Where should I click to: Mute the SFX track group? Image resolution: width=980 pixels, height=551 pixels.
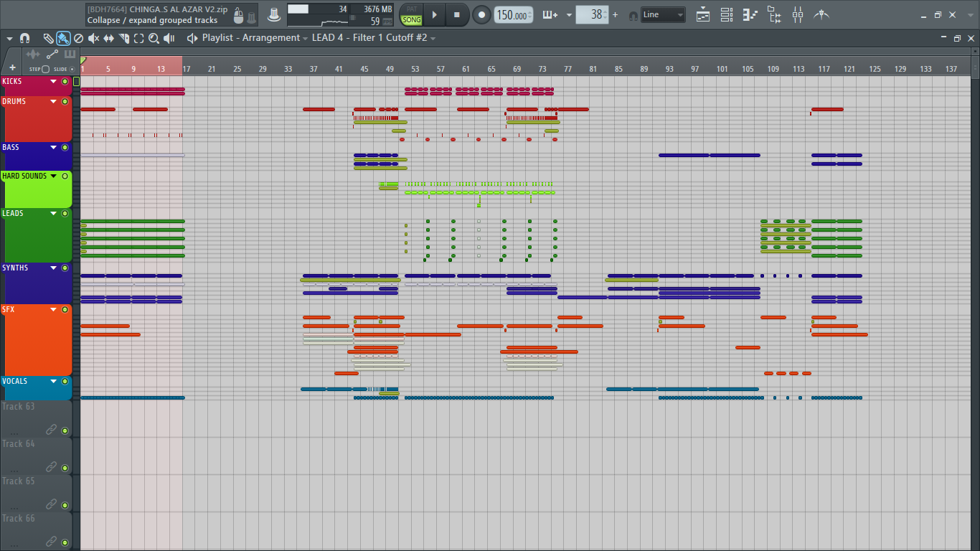pos(65,310)
